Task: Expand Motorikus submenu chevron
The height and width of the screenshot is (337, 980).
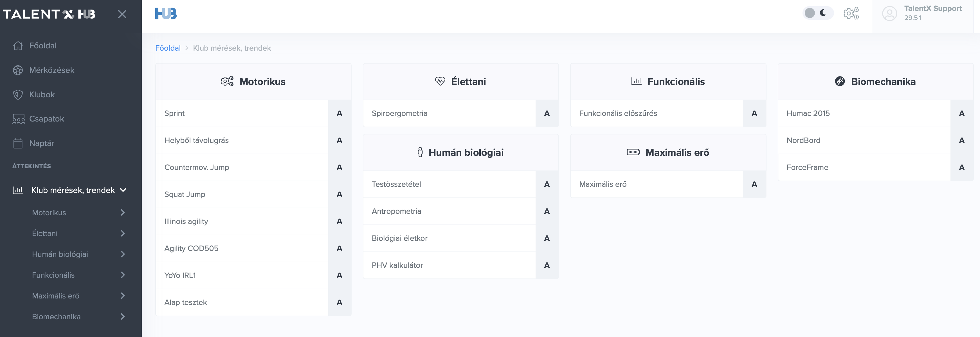Action: [123, 213]
